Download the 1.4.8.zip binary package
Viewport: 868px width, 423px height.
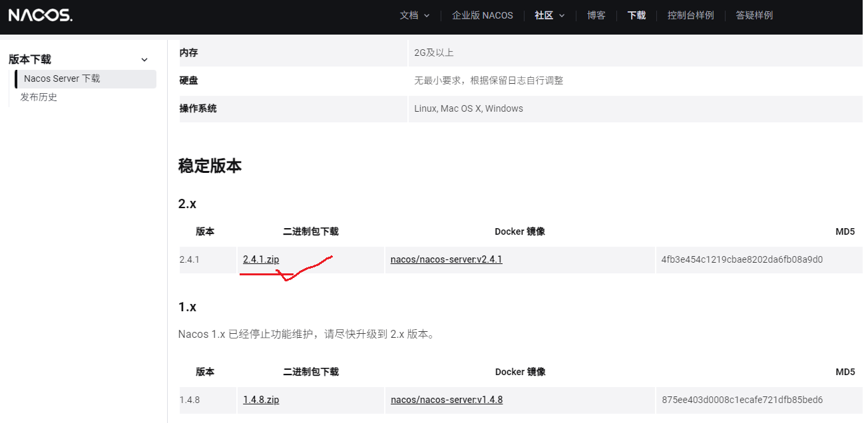261,400
